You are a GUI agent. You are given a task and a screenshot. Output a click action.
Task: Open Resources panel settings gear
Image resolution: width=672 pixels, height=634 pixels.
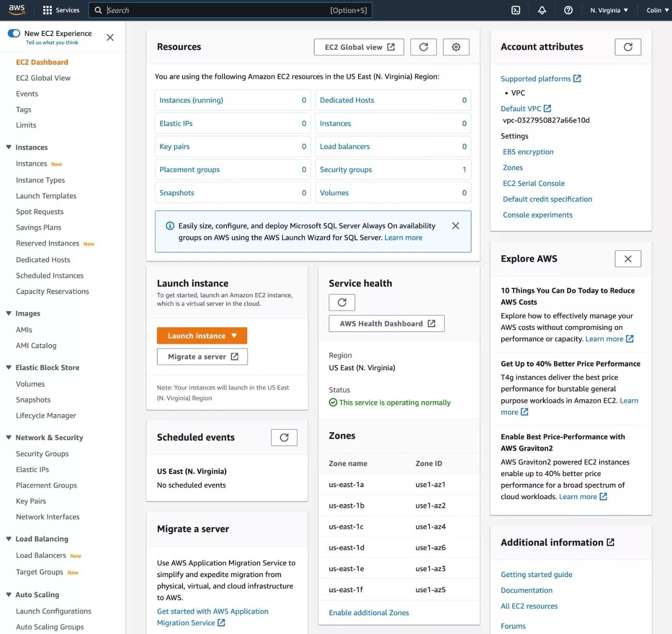(456, 47)
